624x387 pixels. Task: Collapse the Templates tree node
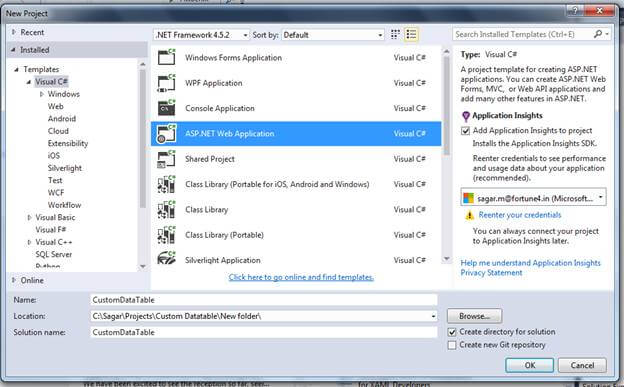(x=16, y=69)
